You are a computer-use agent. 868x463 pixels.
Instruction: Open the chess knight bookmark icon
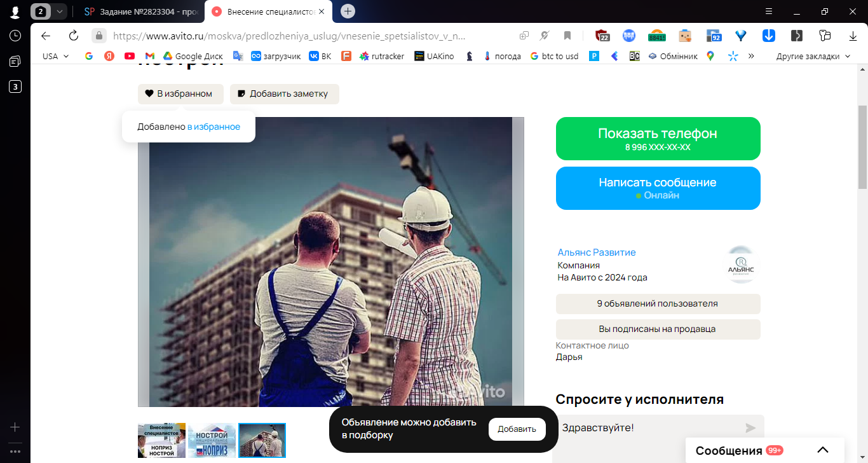coord(470,56)
